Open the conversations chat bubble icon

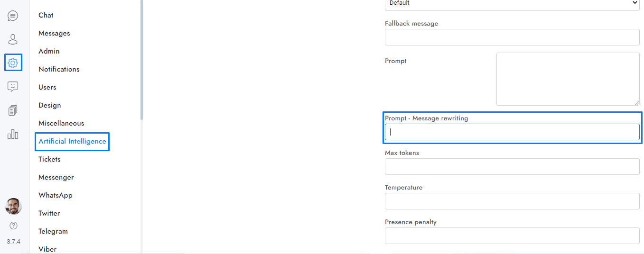coord(13,16)
